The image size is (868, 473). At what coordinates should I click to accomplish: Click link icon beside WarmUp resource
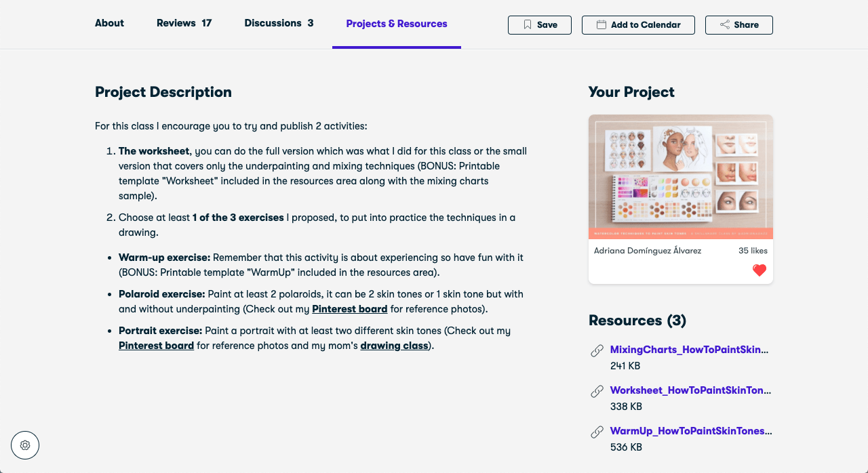click(597, 432)
